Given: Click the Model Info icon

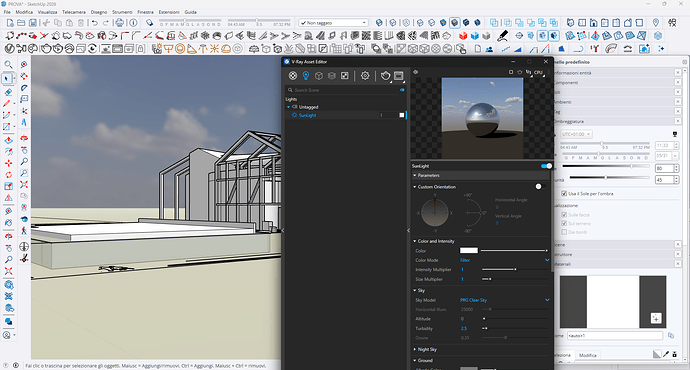Looking at the screenshot, I should point(133,23).
